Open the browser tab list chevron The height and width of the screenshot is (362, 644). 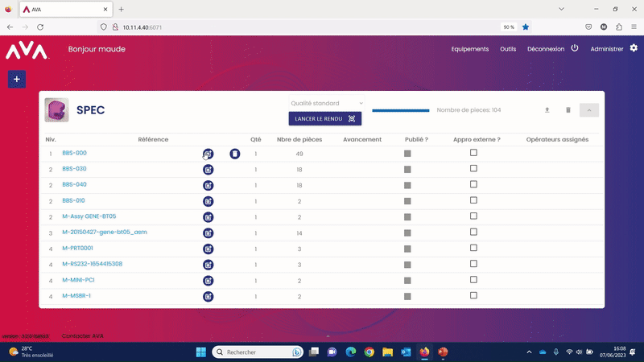coord(561,9)
